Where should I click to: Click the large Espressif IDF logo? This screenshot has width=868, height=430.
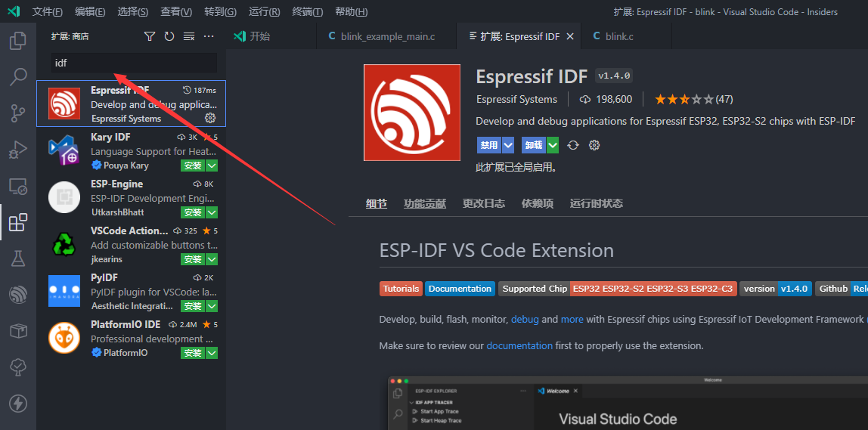[412, 113]
